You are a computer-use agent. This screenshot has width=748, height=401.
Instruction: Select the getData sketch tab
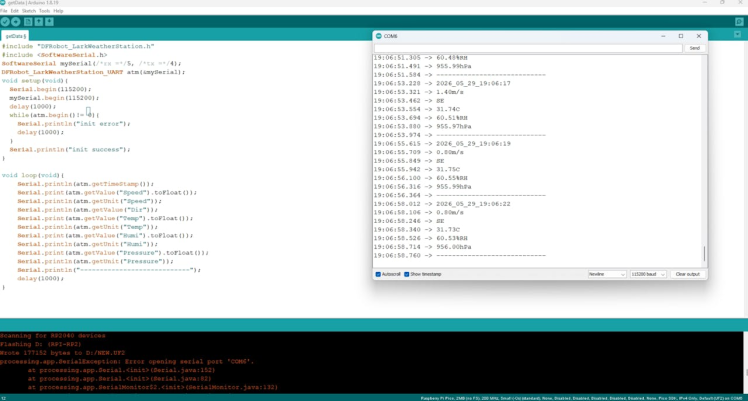15,36
